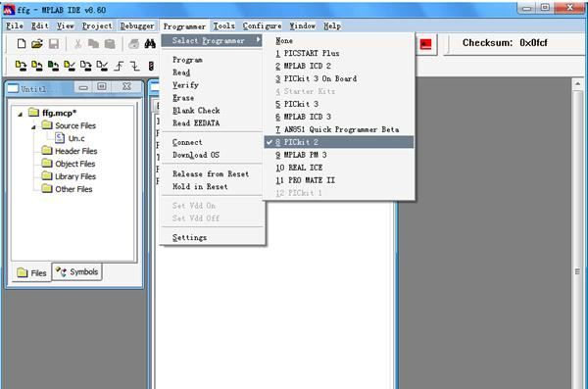
Task: Select None as the programmer
Action: click(339, 40)
